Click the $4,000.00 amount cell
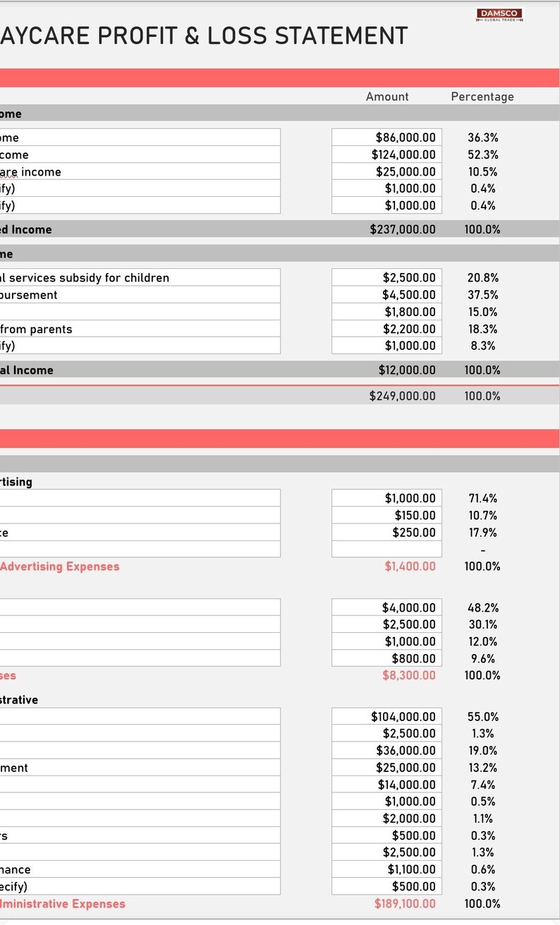The width and height of the screenshot is (560, 925). (386, 607)
